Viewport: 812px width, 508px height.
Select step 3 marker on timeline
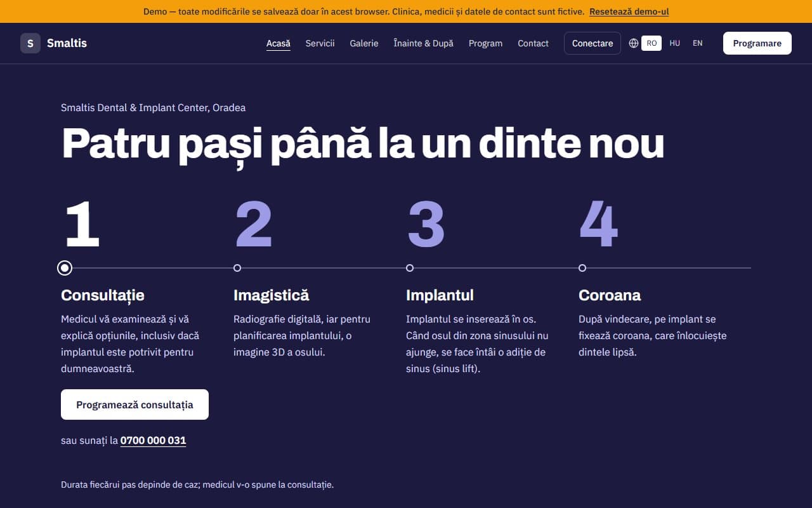[410, 268]
